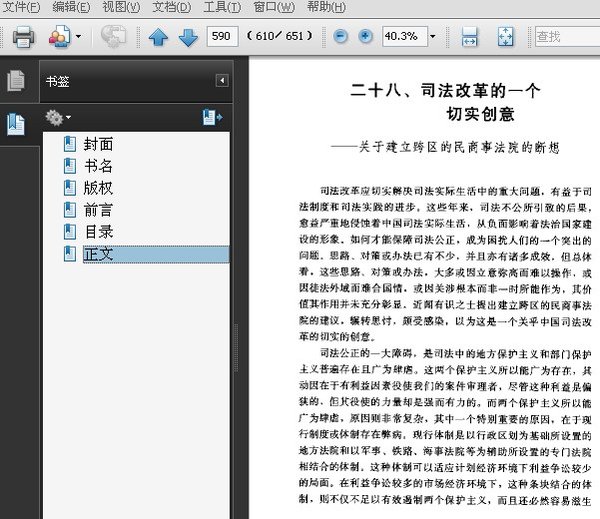Expand the bookmark options gear menu

pos(58,118)
